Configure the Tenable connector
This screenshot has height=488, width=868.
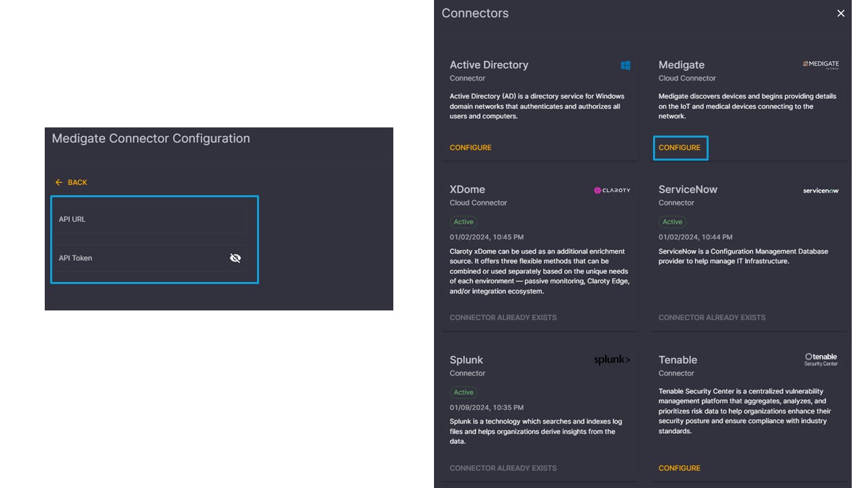click(x=679, y=468)
